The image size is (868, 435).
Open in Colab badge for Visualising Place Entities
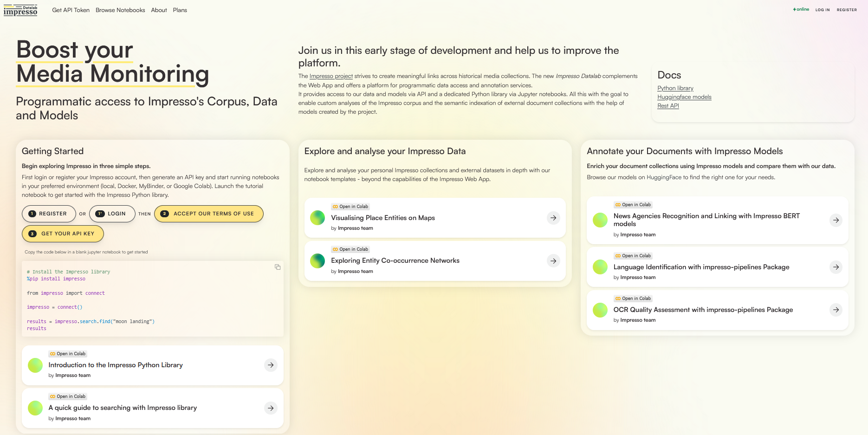click(x=350, y=207)
